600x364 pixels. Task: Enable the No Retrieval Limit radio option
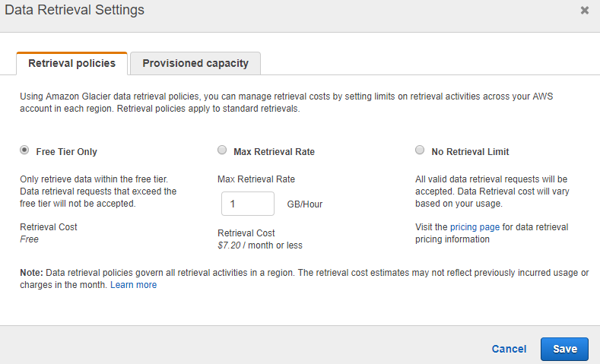tap(420, 150)
